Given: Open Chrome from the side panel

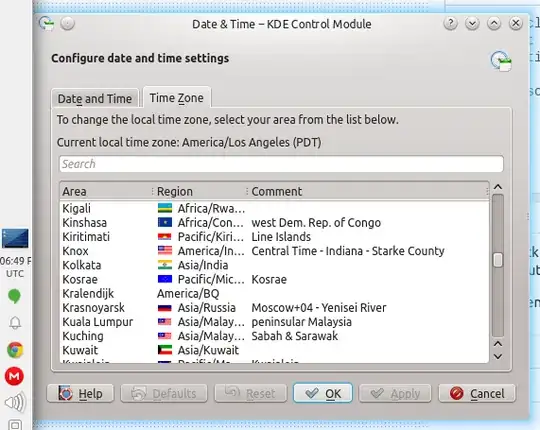Looking at the screenshot, I should [x=15, y=350].
